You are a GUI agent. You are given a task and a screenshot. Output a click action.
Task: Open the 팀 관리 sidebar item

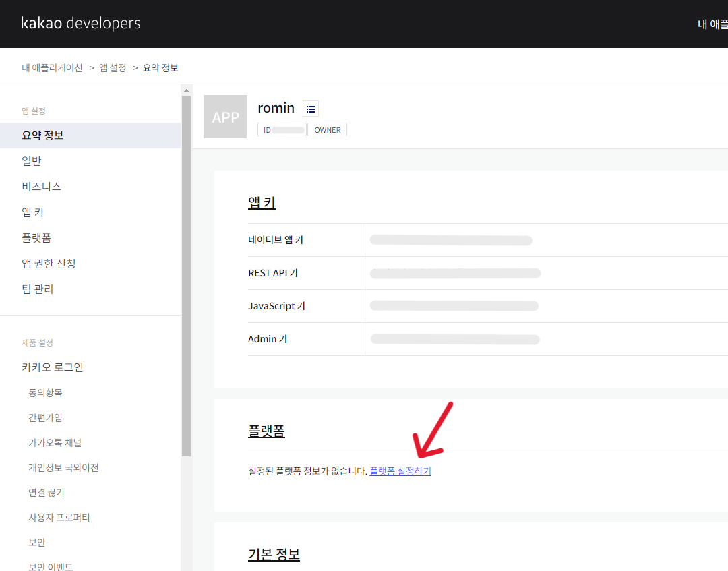[38, 289]
